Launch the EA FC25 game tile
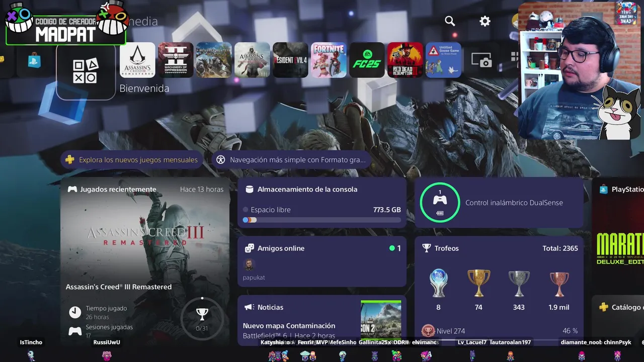 [x=367, y=60]
